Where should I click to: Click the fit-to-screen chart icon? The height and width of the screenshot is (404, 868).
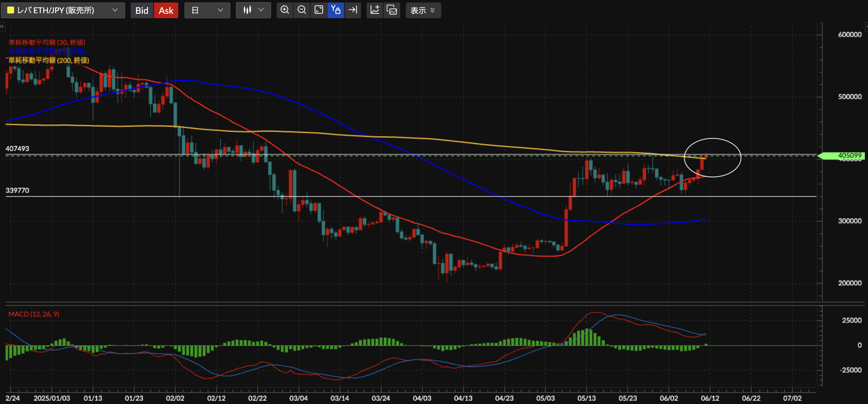point(319,10)
